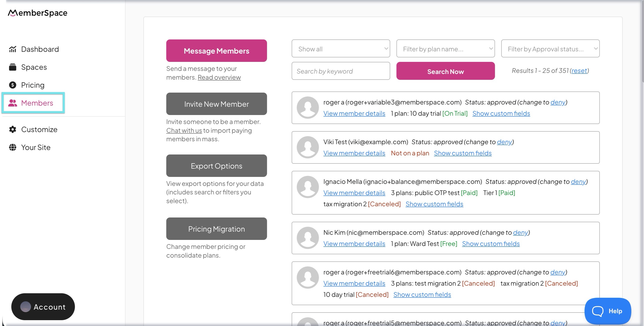Screen dimensions: 644x326
Task: Click the reset results link
Action: coord(579,71)
